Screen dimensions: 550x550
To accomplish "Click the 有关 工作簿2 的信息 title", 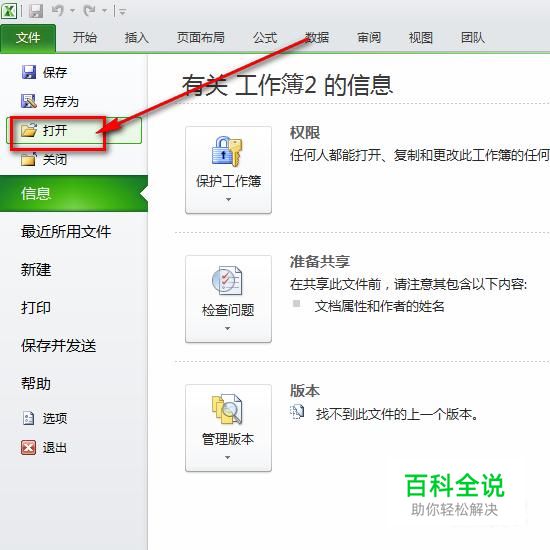I will [287, 85].
